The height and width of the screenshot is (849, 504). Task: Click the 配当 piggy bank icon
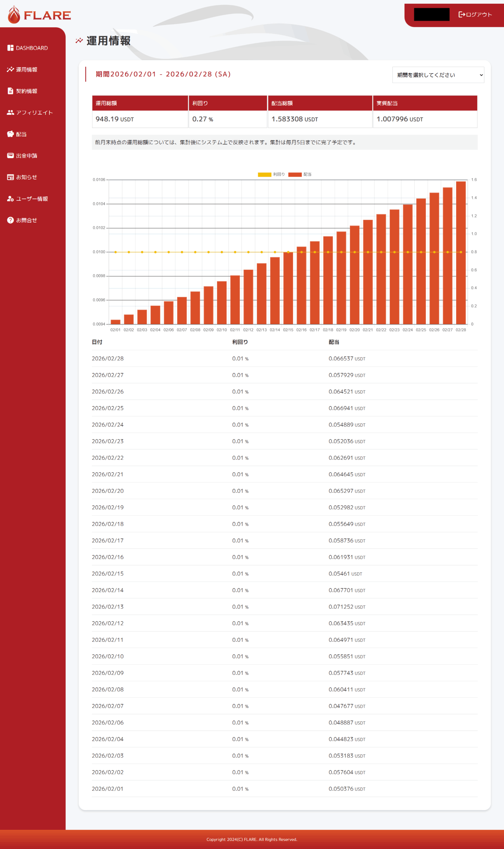point(11,134)
